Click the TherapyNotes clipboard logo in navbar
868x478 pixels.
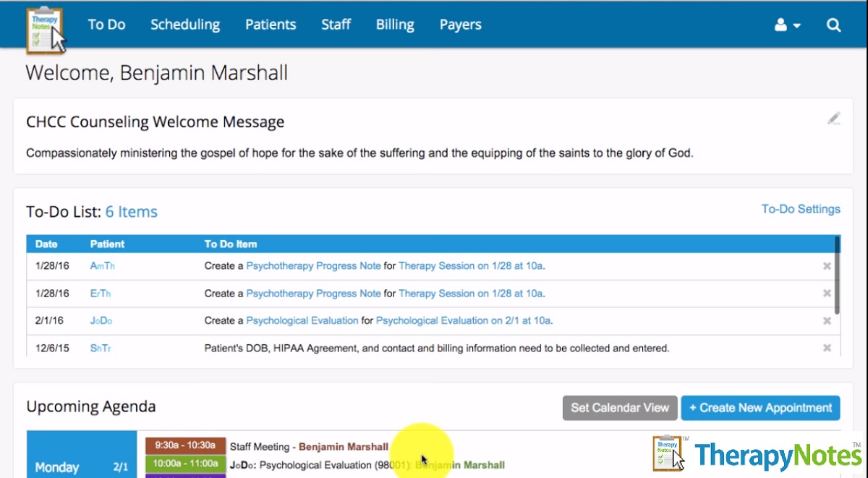pos(45,29)
